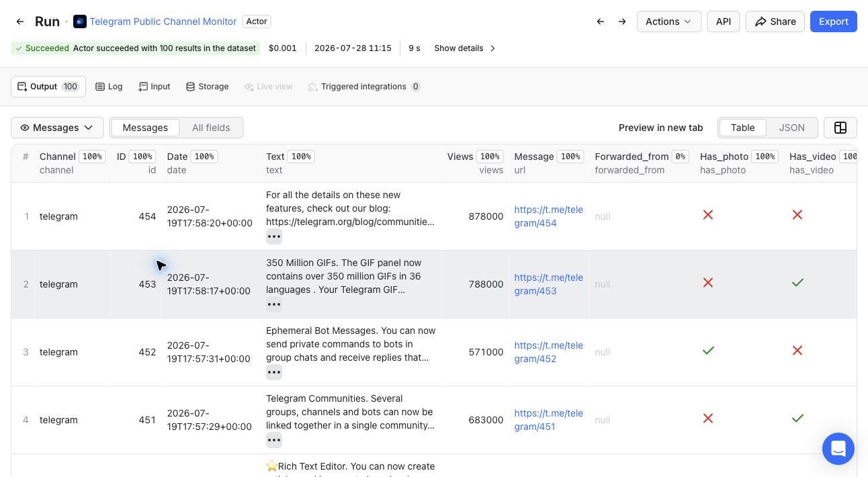Open link https://t.me/telegram/451

pos(548,420)
